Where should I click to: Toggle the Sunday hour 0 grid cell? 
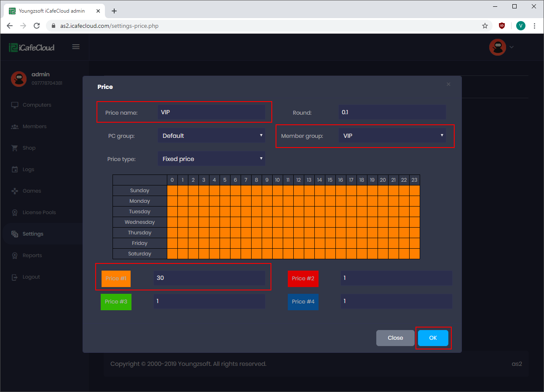[172, 191]
